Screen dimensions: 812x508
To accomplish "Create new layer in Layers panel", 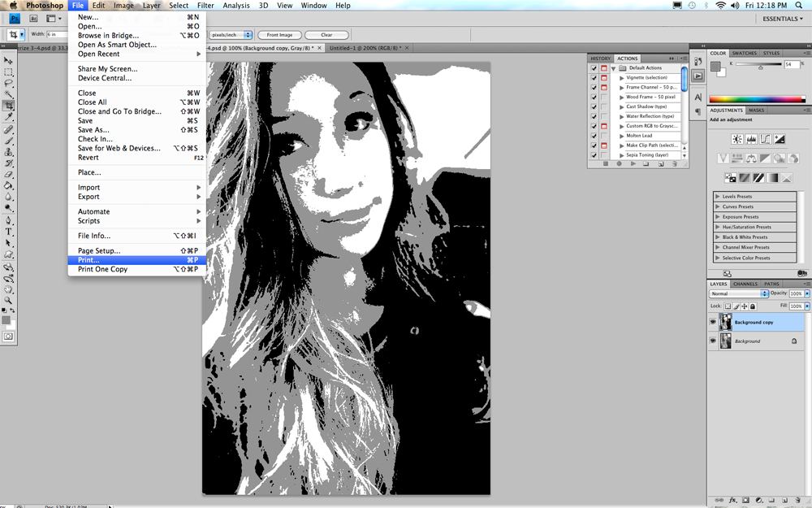I will (784, 501).
